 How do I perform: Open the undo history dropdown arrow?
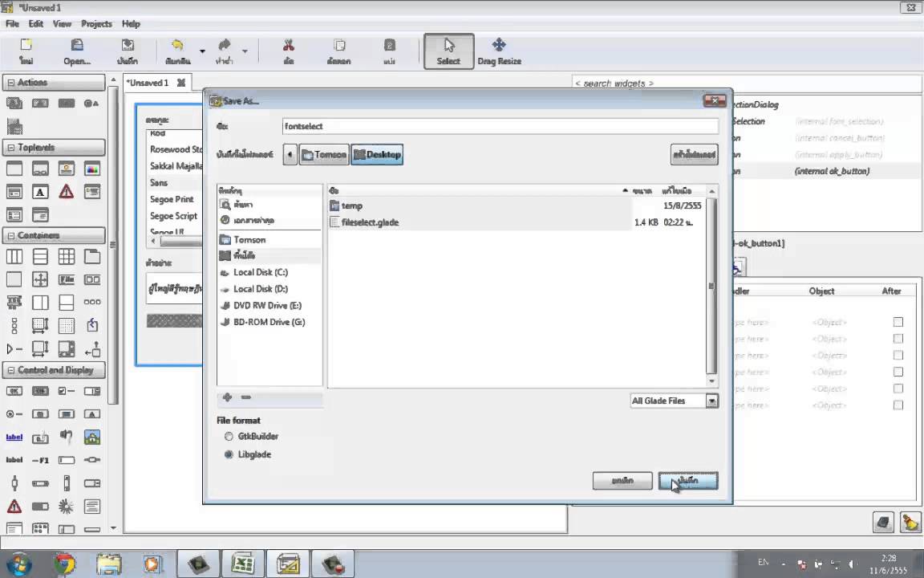202,52
